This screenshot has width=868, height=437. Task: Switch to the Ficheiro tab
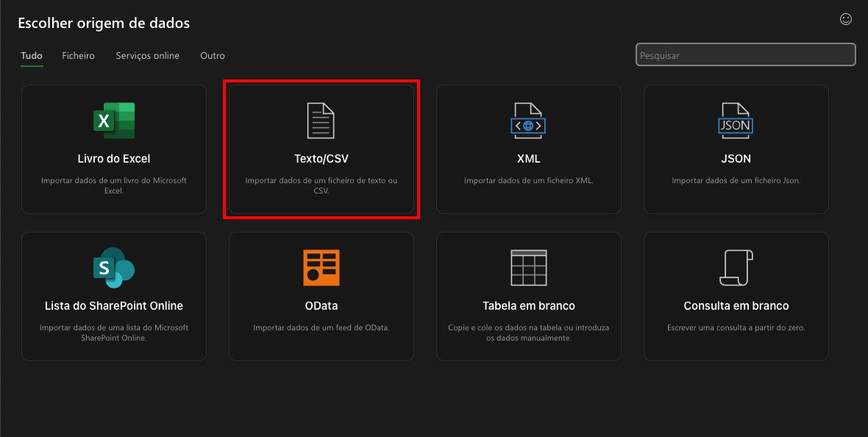78,56
